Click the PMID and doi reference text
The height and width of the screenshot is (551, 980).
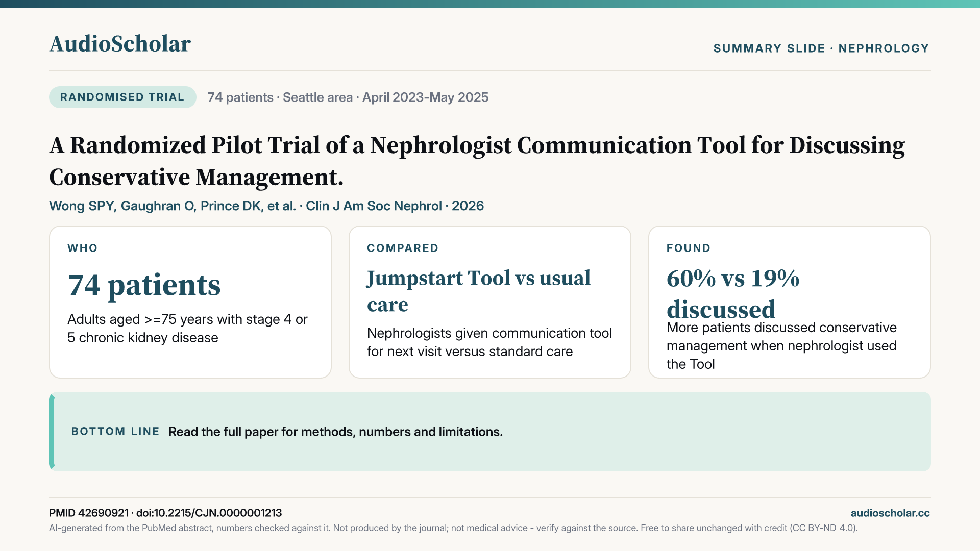165,513
